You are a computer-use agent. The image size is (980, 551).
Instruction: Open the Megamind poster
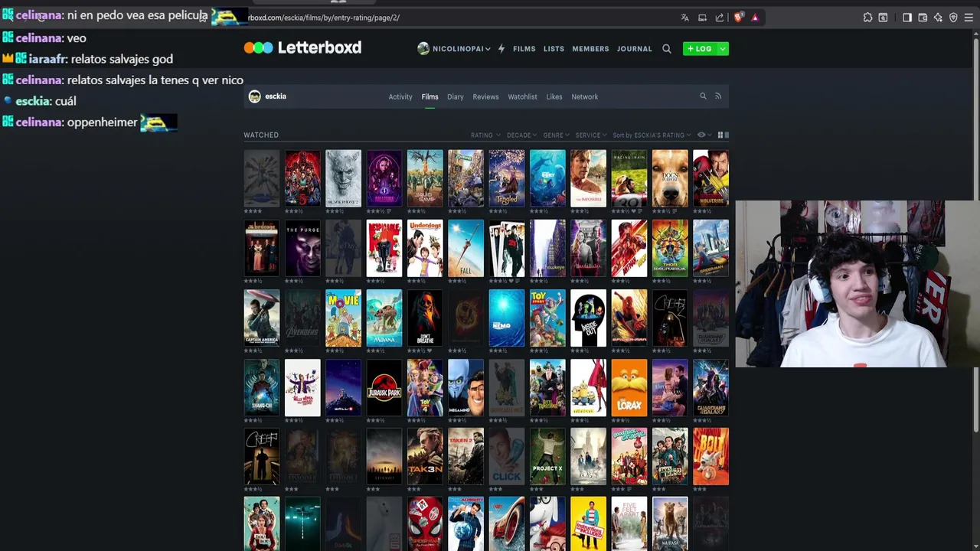click(465, 388)
